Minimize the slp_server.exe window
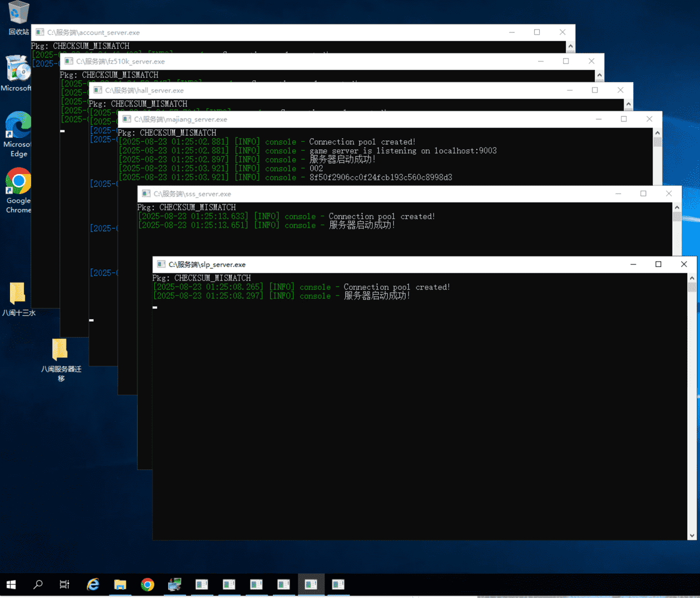This screenshot has width=700, height=598. (633, 264)
